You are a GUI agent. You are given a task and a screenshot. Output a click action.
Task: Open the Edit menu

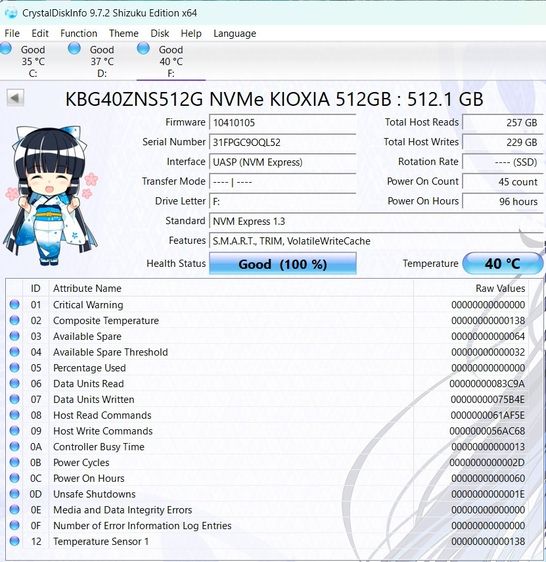pyautogui.click(x=40, y=33)
